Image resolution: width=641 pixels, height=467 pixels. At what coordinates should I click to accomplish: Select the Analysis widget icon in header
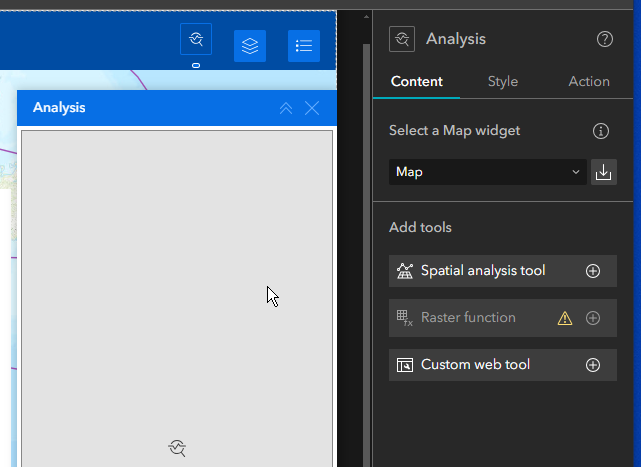point(196,39)
